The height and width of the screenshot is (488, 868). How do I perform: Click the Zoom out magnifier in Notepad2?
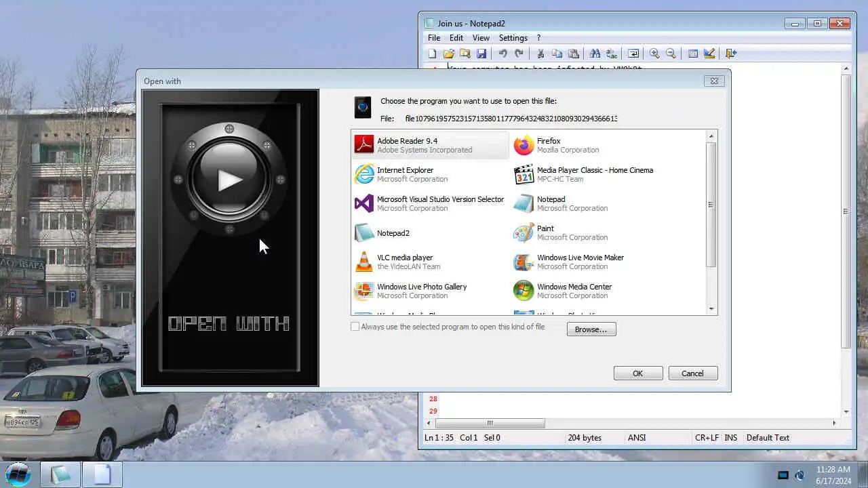click(671, 54)
